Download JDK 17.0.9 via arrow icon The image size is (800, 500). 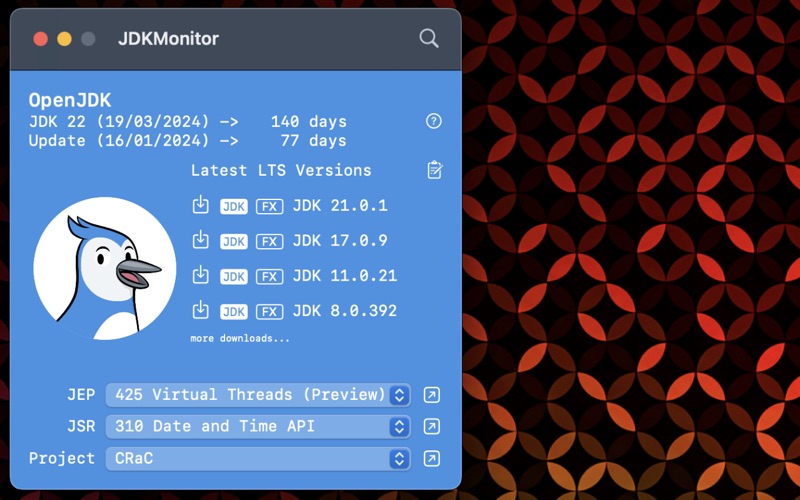(201, 240)
